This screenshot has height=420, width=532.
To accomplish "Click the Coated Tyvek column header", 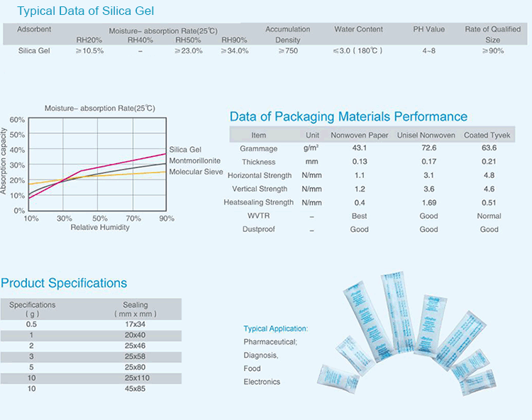I will (489, 136).
